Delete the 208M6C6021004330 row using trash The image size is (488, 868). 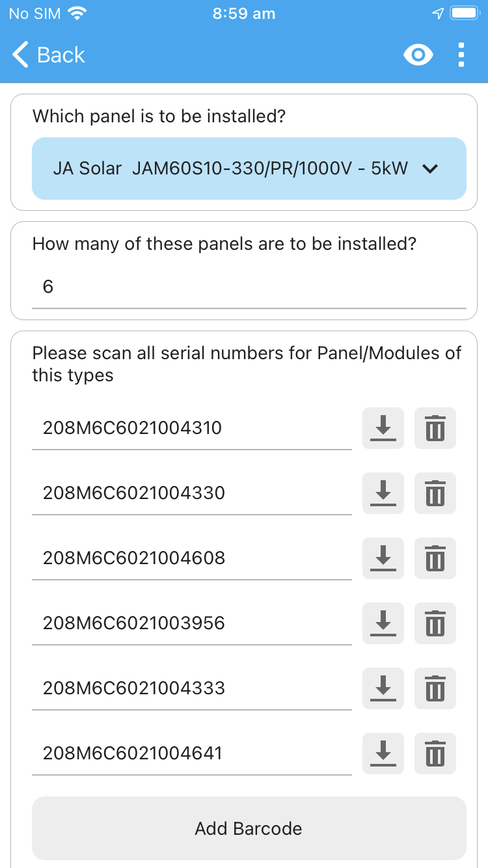coord(435,493)
